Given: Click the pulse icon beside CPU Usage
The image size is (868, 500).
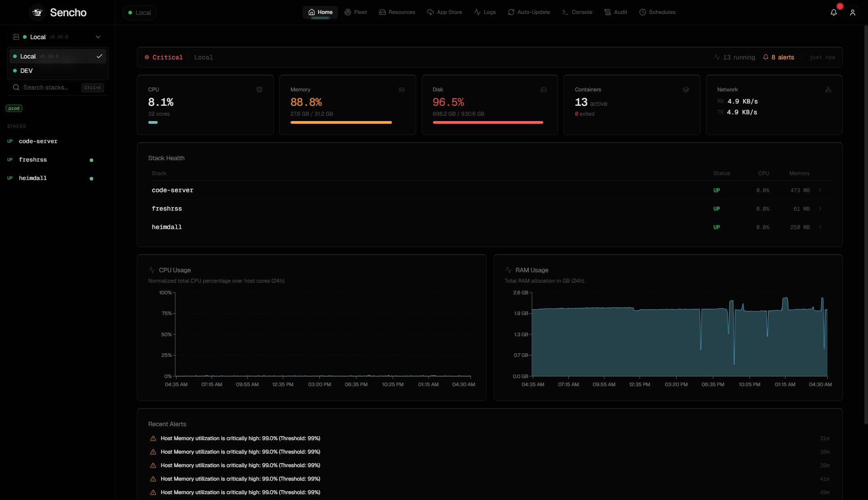Looking at the screenshot, I should 152,270.
